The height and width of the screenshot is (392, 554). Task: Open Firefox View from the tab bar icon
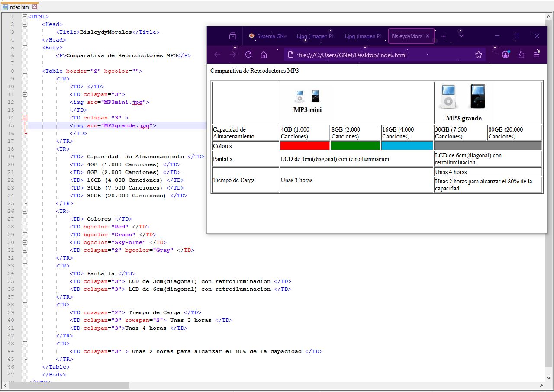233,36
